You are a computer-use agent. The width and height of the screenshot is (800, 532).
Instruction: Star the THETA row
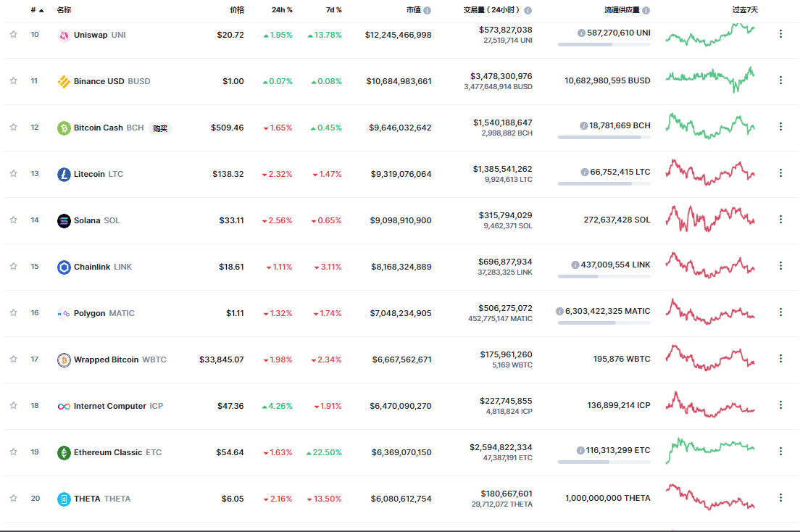tap(13, 499)
